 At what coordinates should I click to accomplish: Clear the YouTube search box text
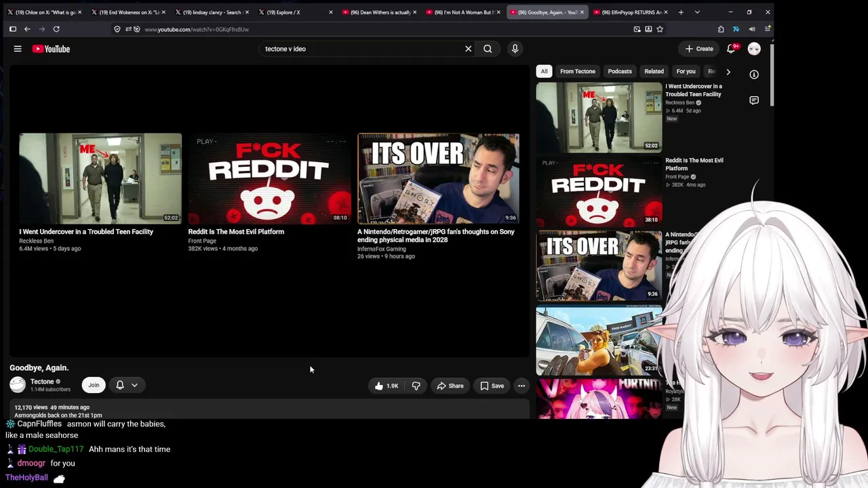(x=468, y=49)
